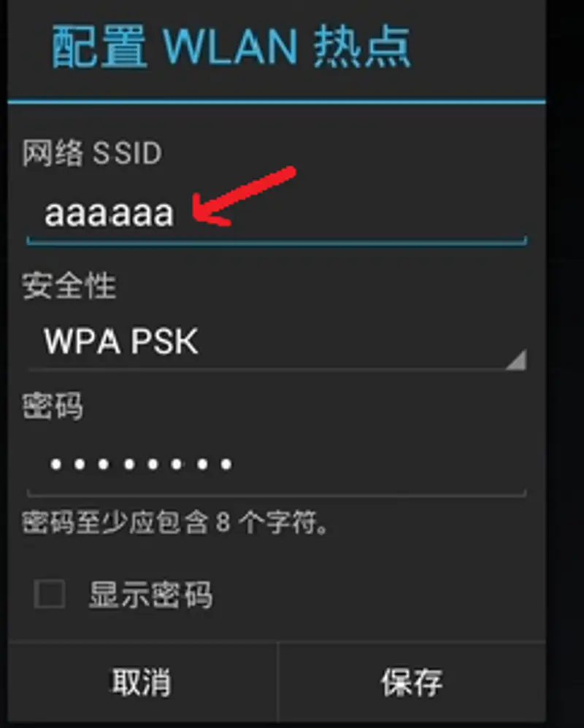Click the 显示密码 label text
Viewport: 584px width, 728px height.
click(150, 595)
